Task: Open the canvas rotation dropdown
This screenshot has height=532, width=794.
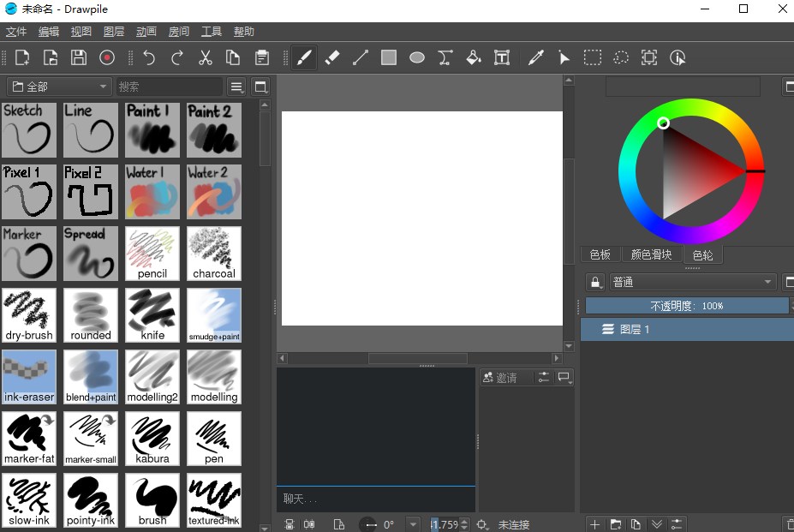Action: 413,523
